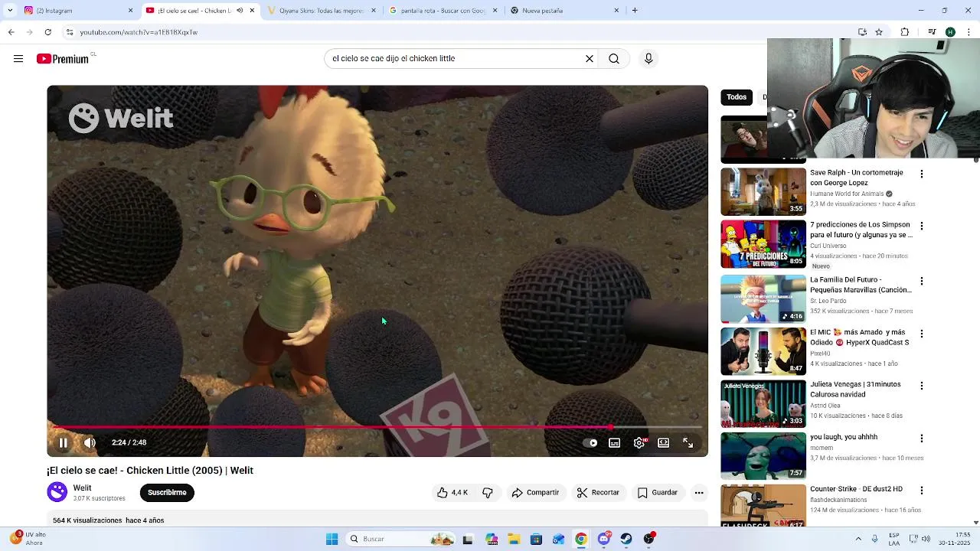The image size is (980, 551).
Task: Like the video with 4,4 K likes
Action: 452,493
